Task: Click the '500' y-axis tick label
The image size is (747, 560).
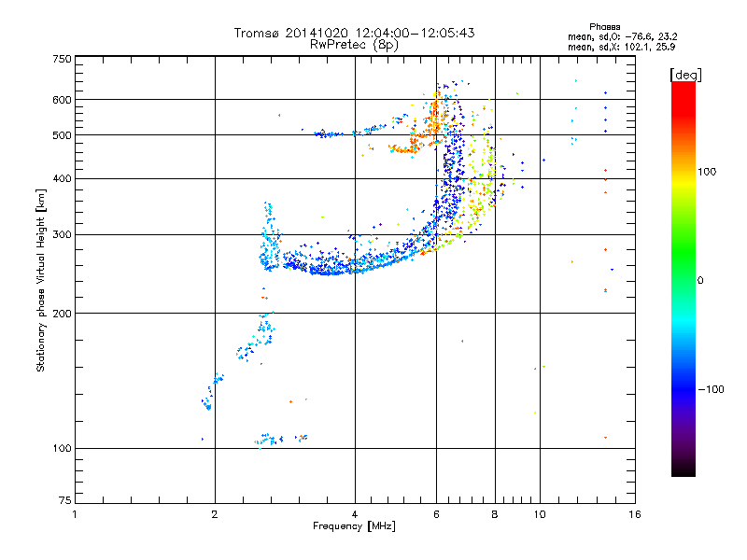Action: [62, 135]
